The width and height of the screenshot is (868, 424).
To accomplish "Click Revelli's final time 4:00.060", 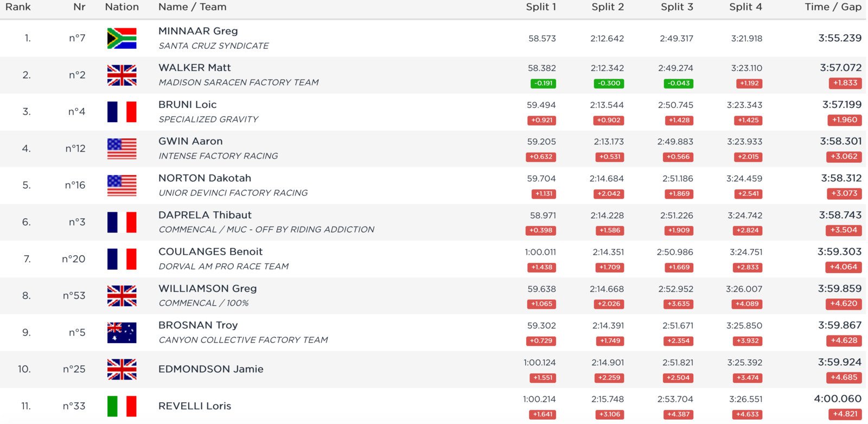I will [838, 399].
